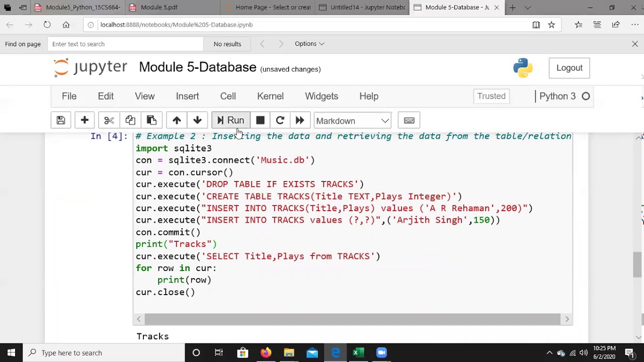
Task: Insert a new cell with the plus icon
Action: (84, 120)
